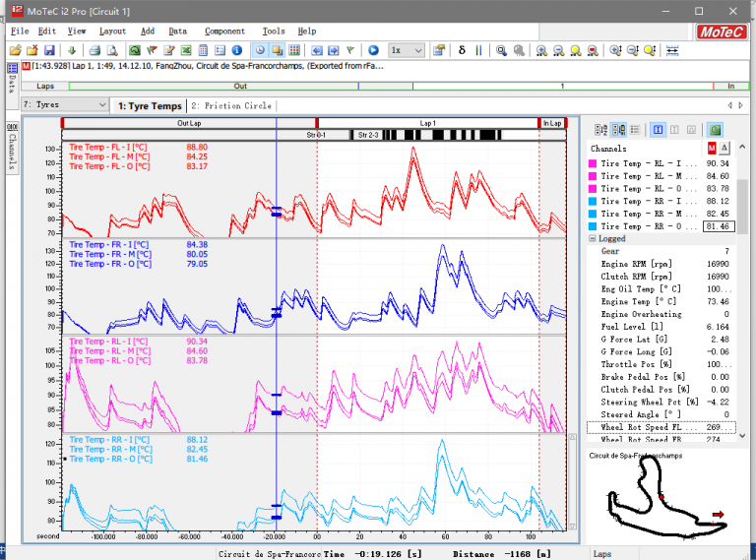Toggle the blue cursor value mode icon
The image size is (756, 560).
click(659, 130)
